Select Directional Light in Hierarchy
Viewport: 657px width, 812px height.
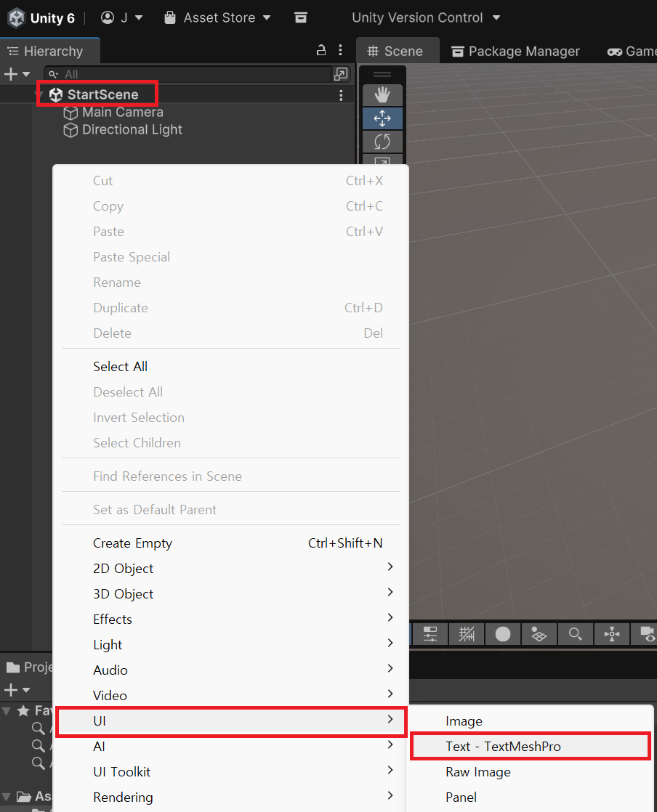click(122, 130)
